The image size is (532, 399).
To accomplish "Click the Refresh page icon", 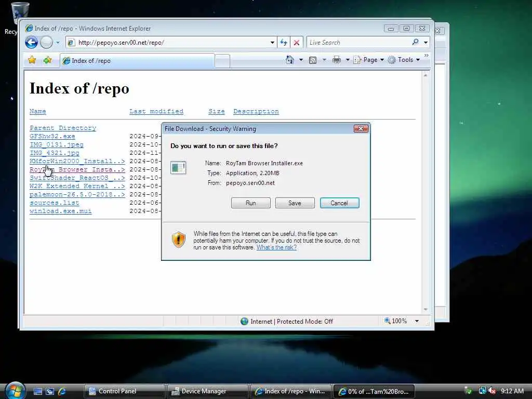I will click(x=283, y=43).
